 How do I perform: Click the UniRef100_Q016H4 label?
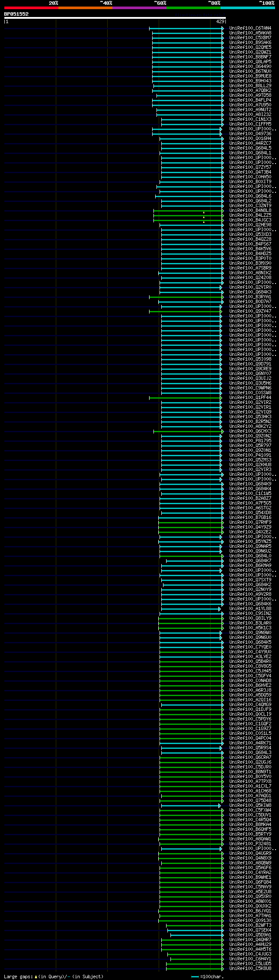click(x=250, y=139)
